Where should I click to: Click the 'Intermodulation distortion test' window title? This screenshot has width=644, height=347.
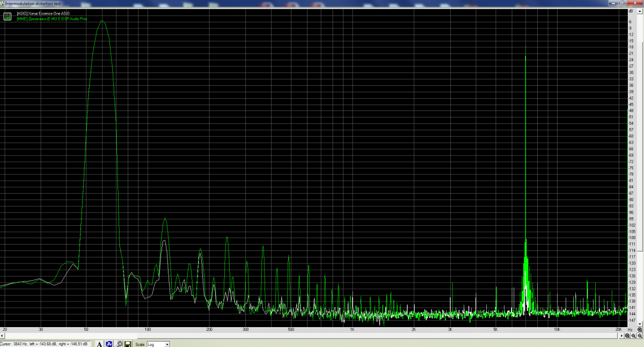[33, 3]
